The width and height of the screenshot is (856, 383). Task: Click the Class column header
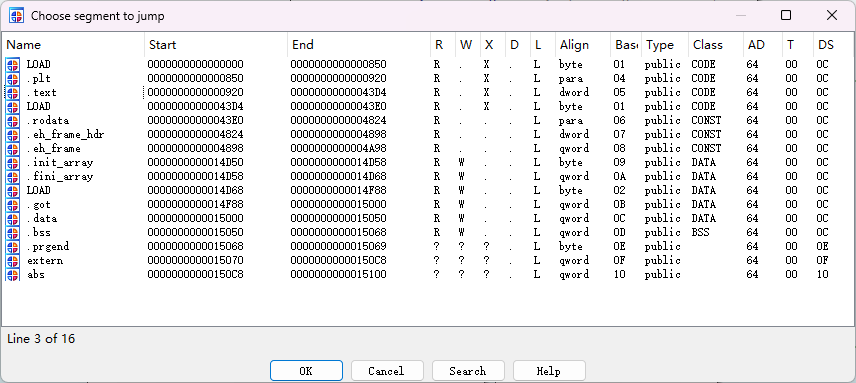pyautogui.click(x=716, y=45)
